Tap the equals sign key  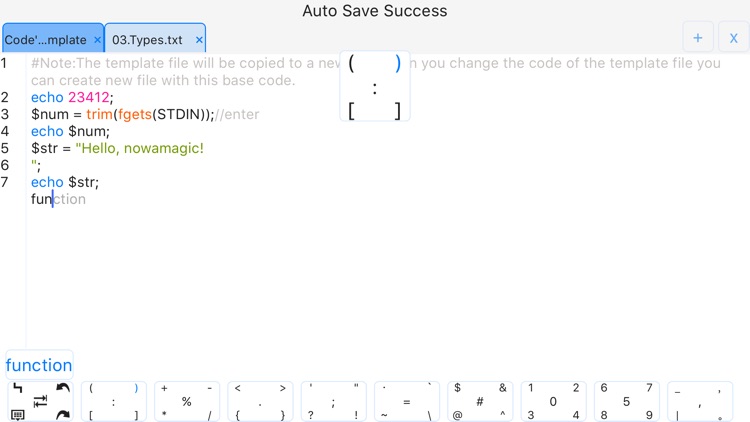point(407,402)
